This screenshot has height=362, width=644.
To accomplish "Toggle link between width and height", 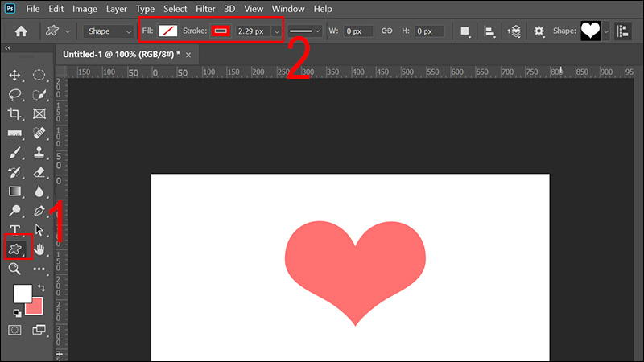I will [386, 31].
